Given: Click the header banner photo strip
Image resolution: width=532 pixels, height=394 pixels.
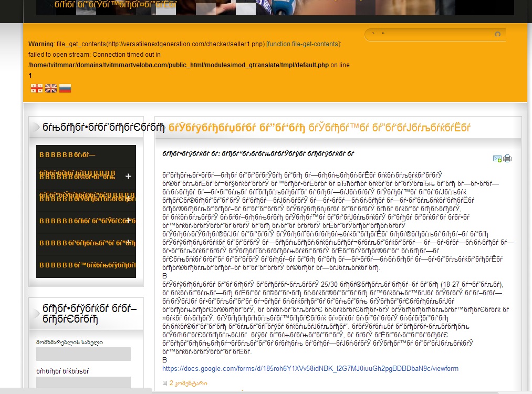Looking at the screenshot, I should point(275,7).
